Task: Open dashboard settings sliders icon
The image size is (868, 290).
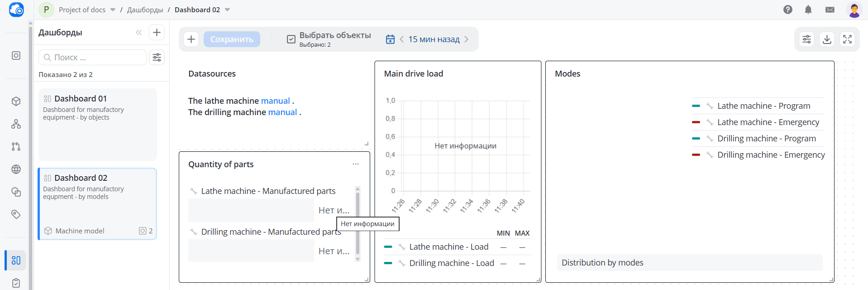Action: point(806,39)
